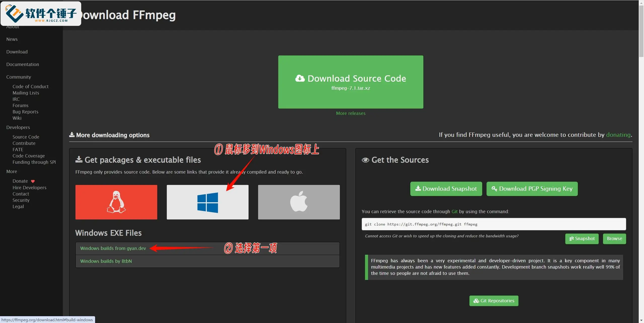
Task: Click the Browse button
Action: (x=614, y=239)
